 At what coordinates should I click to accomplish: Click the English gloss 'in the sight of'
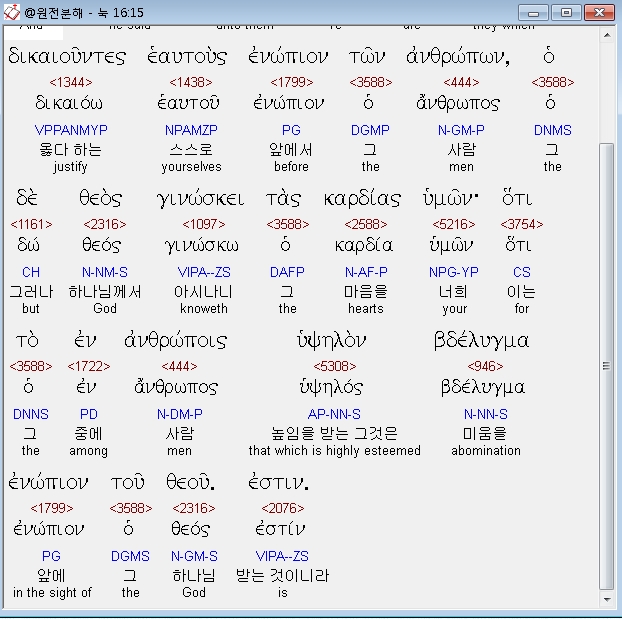coord(52,593)
